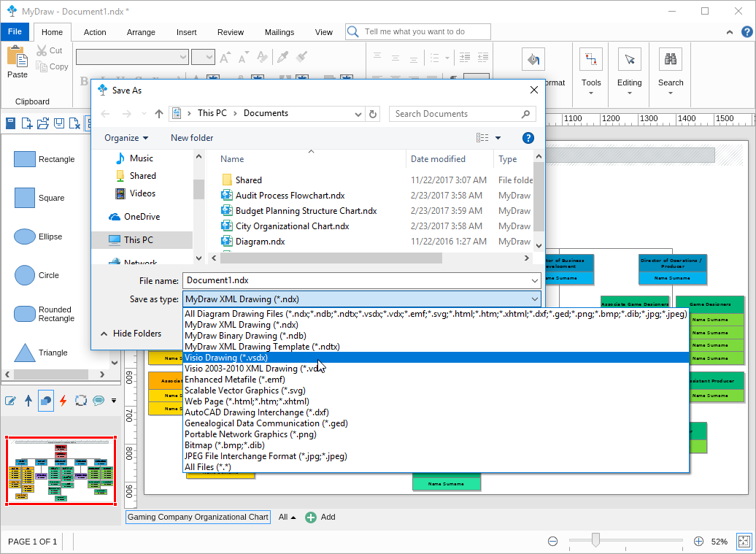The image size is (756, 554).
Task: Choose Scalable Vector Graphics (*.svg) type
Action: (x=436, y=391)
